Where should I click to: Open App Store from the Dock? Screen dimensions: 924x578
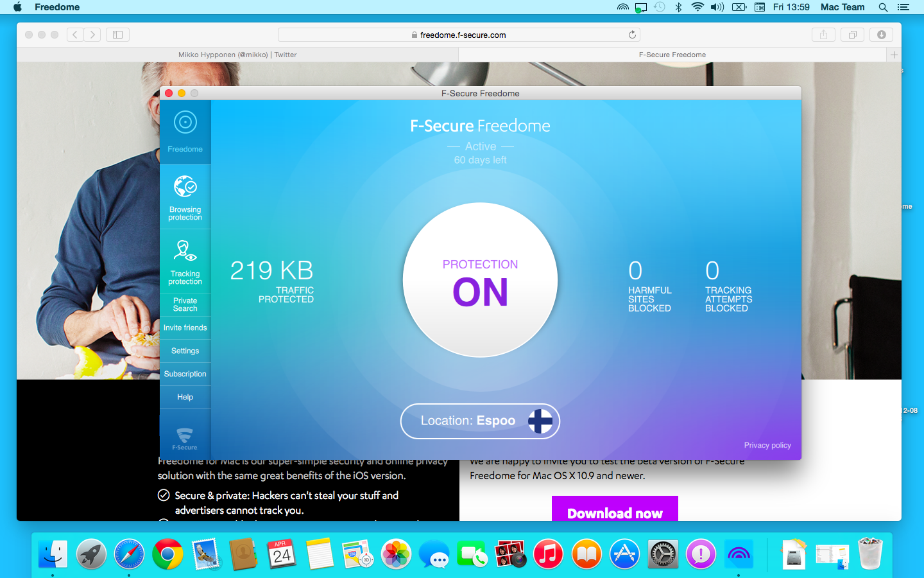click(624, 554)
